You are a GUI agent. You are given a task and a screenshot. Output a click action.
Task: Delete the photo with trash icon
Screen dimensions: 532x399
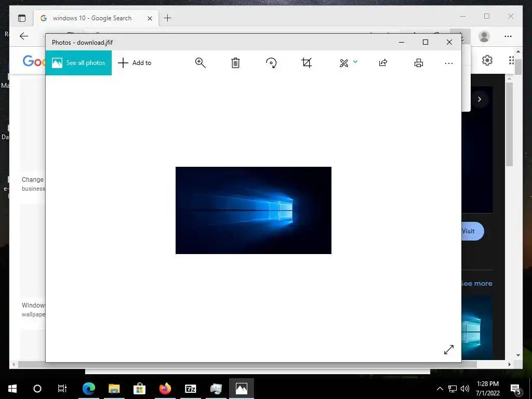pos(235,63)
